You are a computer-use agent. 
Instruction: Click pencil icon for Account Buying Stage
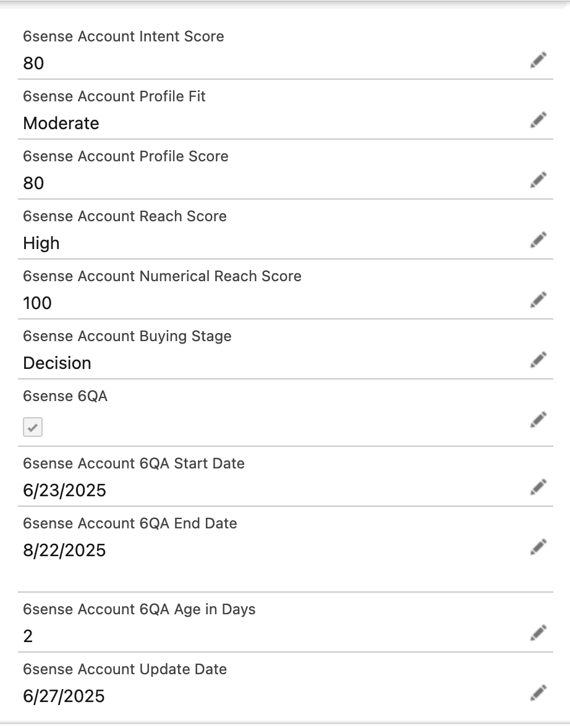pos(538,360)
